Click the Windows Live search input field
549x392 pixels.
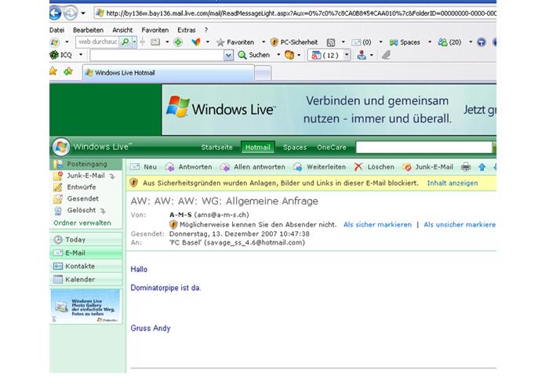click(424, 147)
